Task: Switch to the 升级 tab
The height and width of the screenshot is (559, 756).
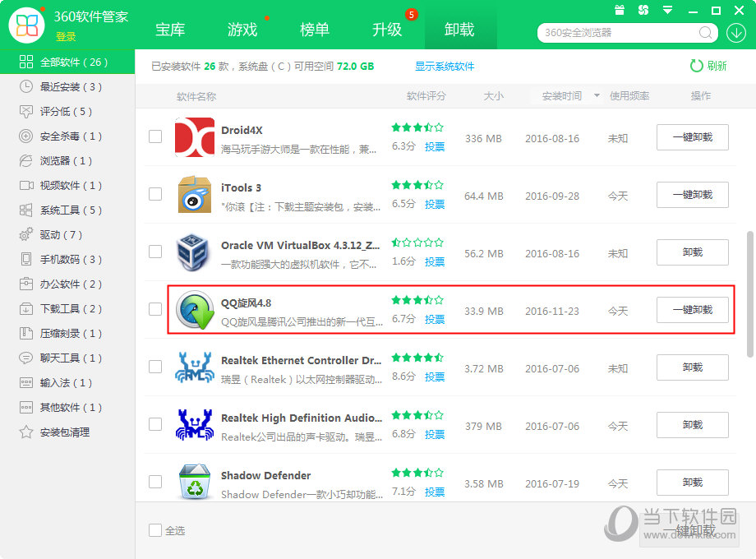Action: point(387,29)
